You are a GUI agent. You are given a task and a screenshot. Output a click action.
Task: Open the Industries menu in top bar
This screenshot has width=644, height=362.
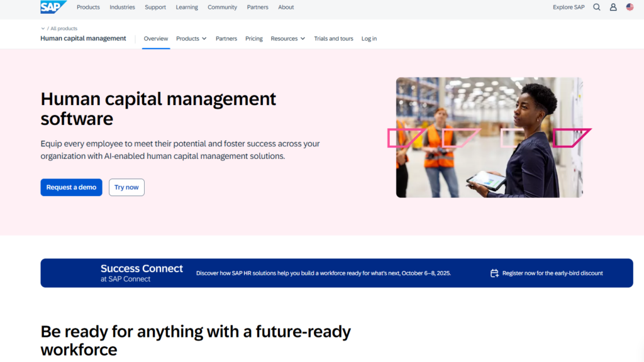point(122,8)
